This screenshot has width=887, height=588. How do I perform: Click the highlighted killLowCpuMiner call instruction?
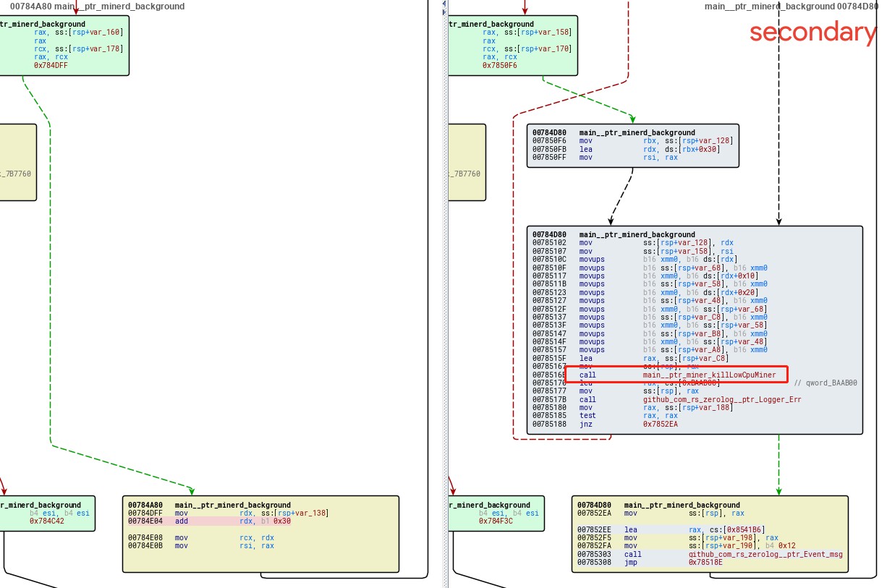674,375
